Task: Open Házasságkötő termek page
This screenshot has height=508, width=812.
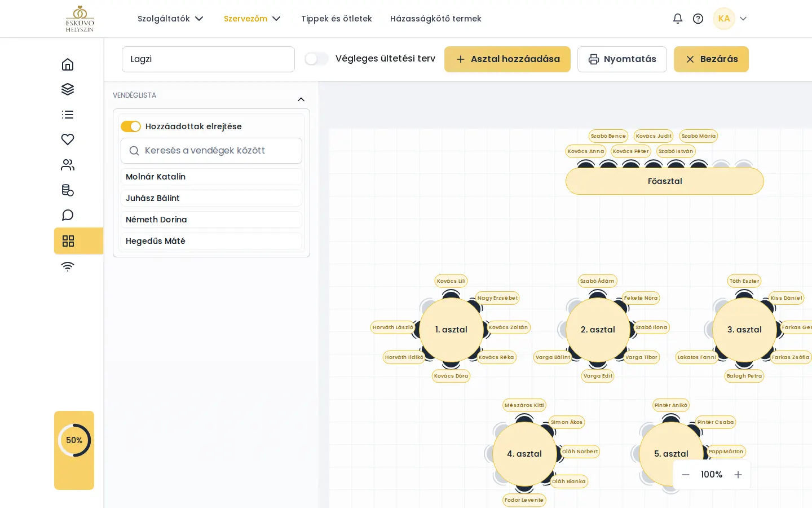Action: pos(436,19)
